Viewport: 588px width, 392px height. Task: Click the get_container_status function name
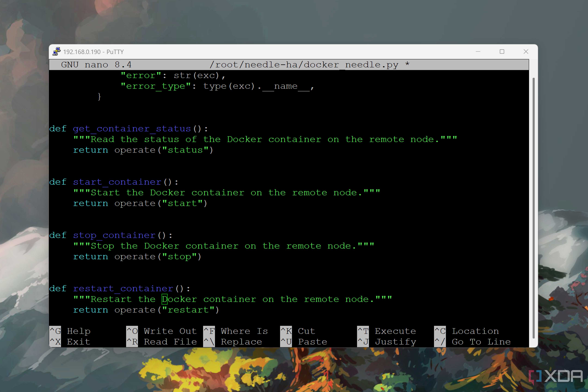[x=132, y=129]
